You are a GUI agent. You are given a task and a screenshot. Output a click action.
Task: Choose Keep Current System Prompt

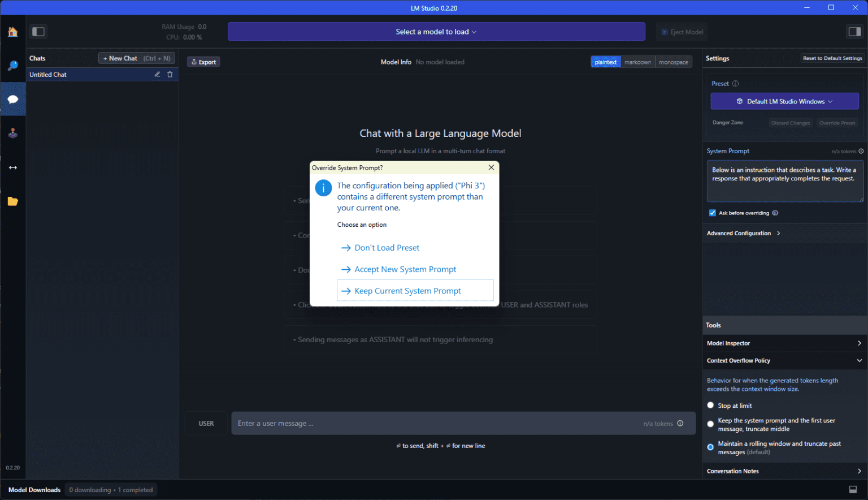[x=408, y=290]
